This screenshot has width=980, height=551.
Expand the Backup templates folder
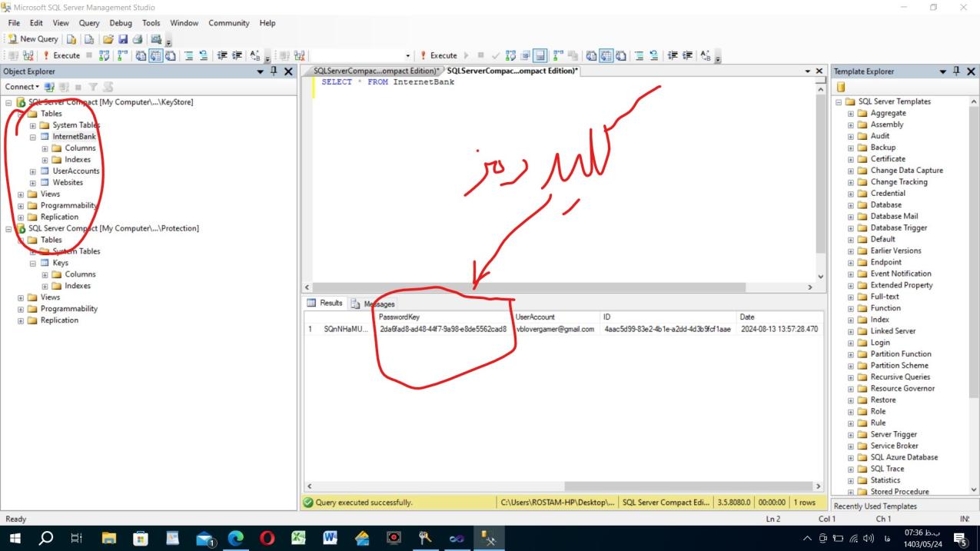pos(851,148)
